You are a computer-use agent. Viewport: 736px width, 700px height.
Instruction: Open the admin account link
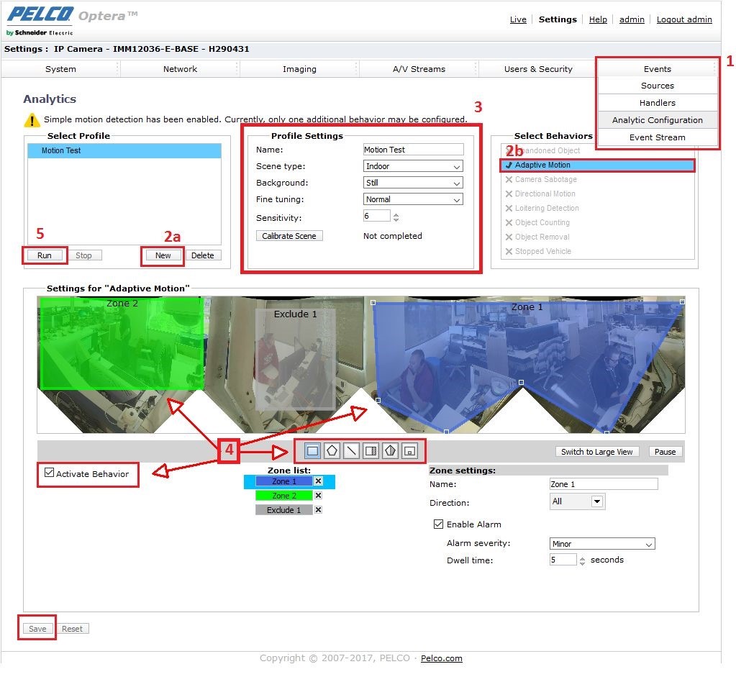click(632, 19)
